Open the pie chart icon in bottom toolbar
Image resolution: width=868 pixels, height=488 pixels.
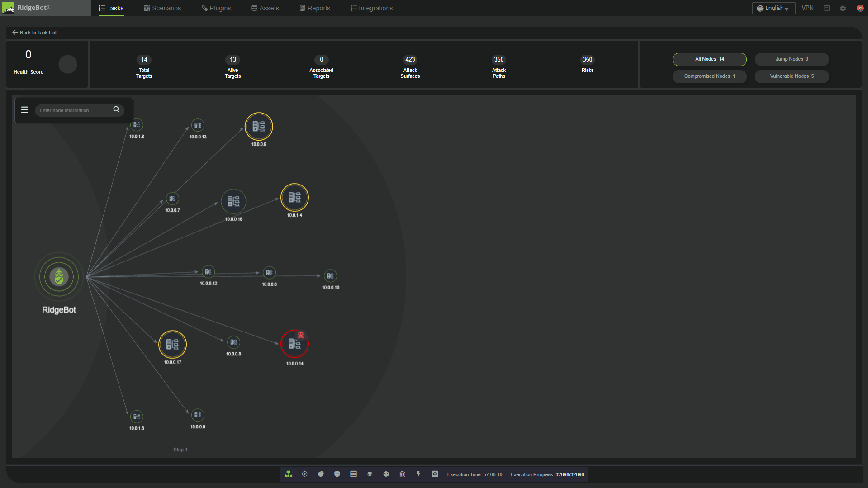pyautogui.click(x=321, y=474)
